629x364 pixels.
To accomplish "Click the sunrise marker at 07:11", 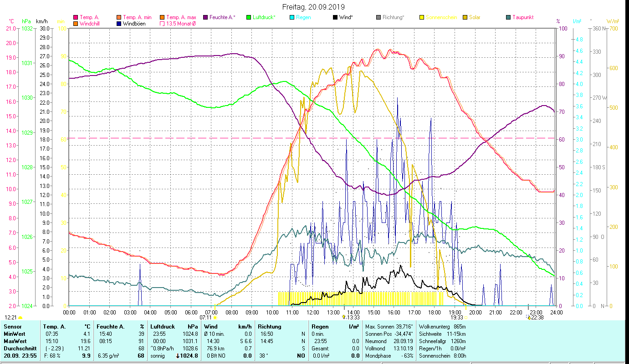I will (x=215, y=318).
